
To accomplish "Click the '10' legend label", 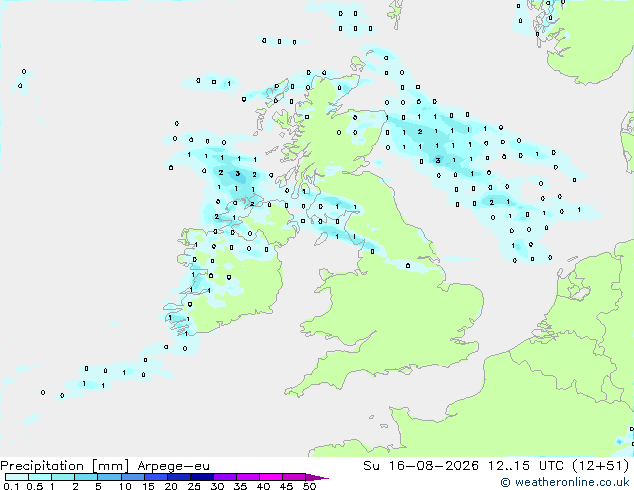I will (125, 486).
